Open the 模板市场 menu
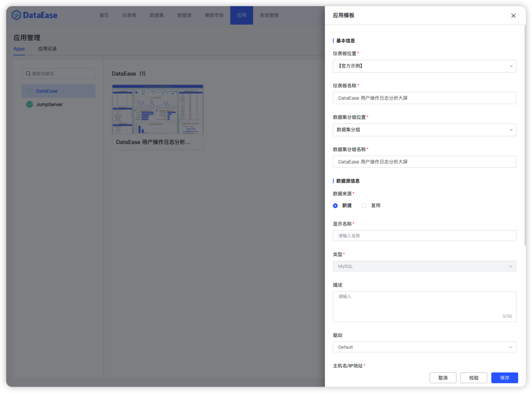 (x=214, y=15)
